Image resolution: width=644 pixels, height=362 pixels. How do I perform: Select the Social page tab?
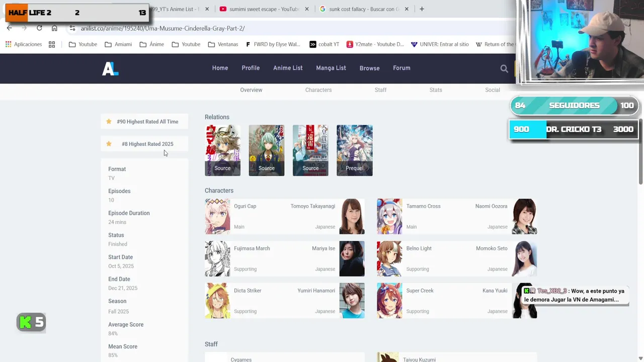pyautogui.click(x=493, y=90)
